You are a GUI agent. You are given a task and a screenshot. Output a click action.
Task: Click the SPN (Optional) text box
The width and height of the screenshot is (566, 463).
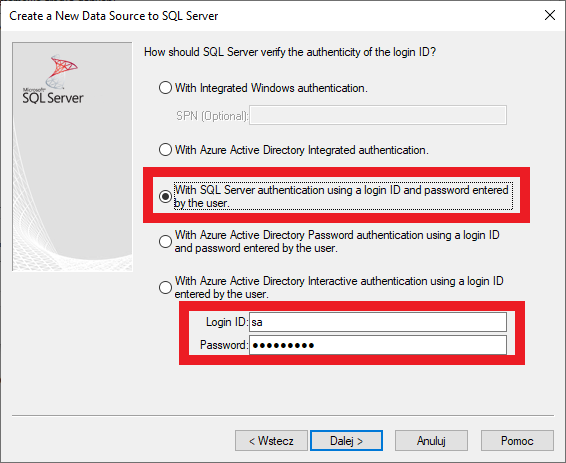coord(378,115)
